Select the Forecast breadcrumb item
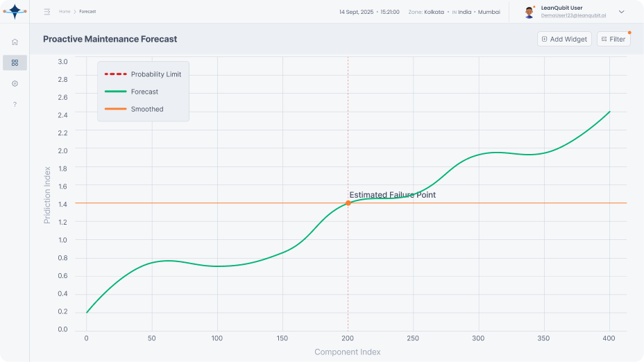Image resolution: width=644 pixels, height=362 pixels. (87, 12)
